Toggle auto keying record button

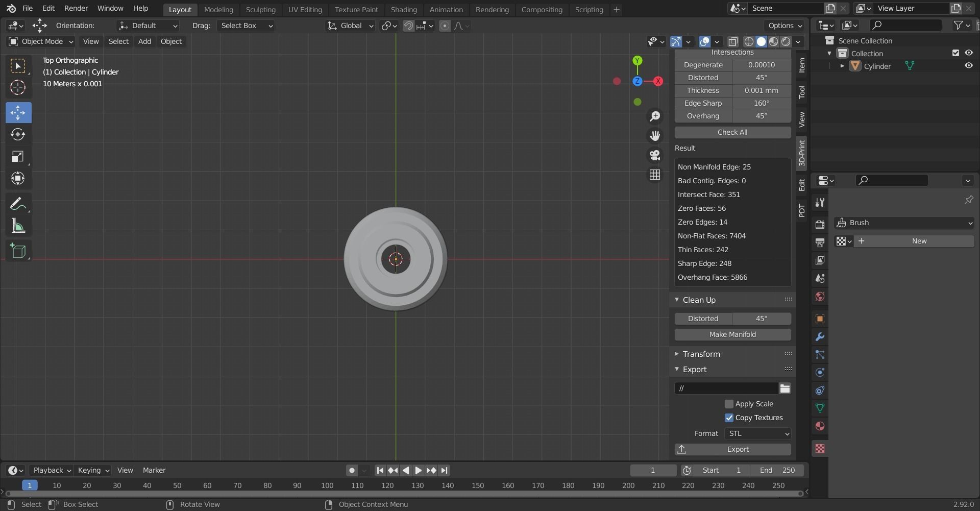[x=352, y=470]
